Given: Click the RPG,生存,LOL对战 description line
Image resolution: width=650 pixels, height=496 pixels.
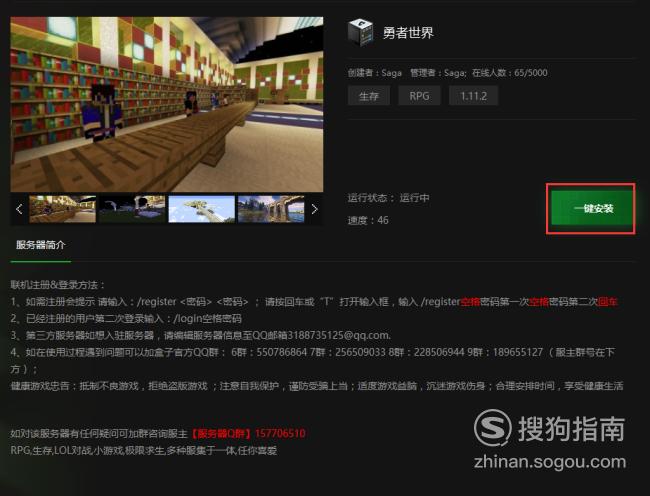Looking at the screenshot, I should point(144,450).
